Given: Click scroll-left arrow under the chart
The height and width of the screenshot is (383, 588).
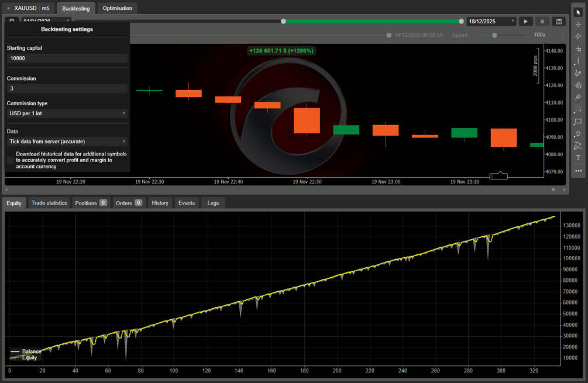Looking at the screenshot, I should pyautogui.click(x=6, y=189).
